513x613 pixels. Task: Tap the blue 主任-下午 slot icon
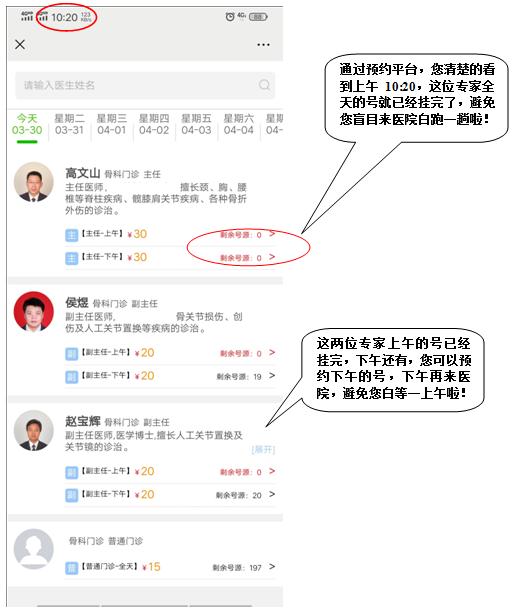[x=72, y=258]
